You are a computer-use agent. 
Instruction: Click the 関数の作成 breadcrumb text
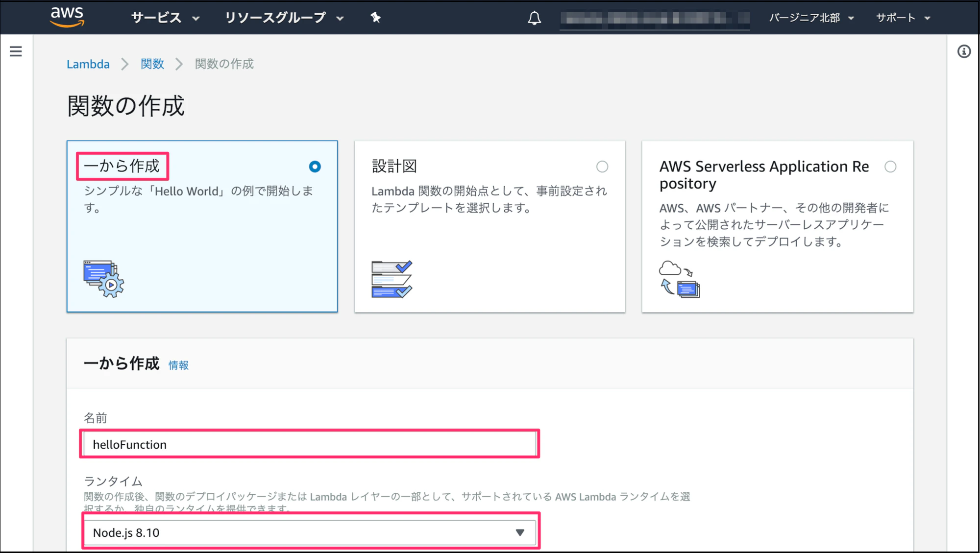tap(224, 64)
